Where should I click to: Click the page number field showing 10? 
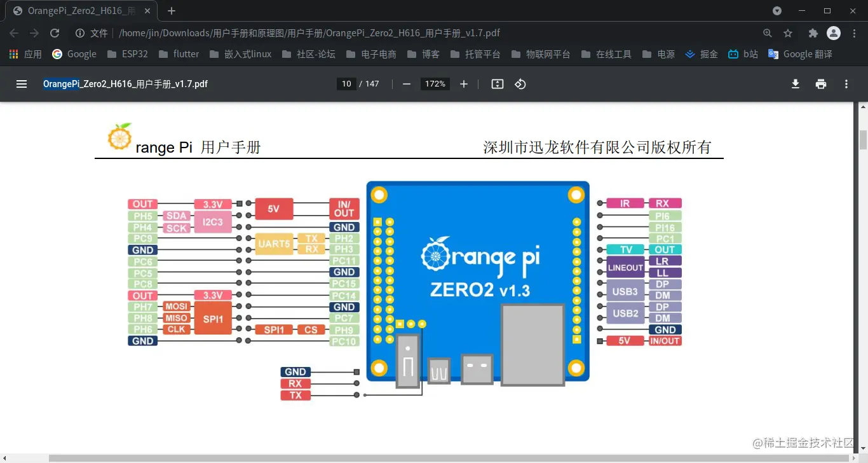click(346, 84)
